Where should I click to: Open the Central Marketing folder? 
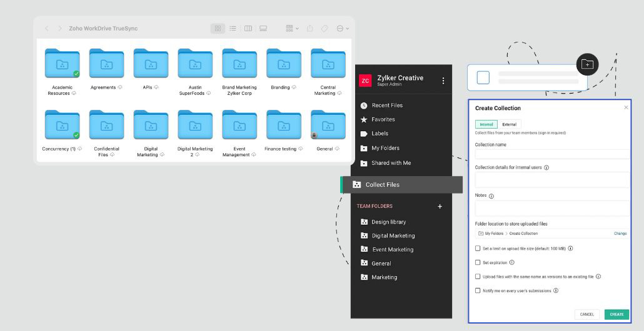pyautogui.click(x=328, y=64)
